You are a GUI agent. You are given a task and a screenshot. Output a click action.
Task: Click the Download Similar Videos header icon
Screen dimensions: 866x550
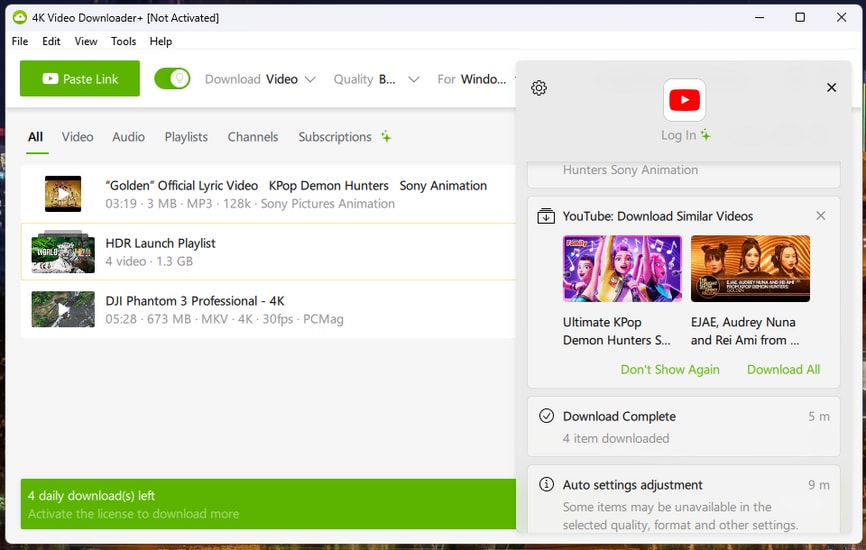(x=546, y=216)
